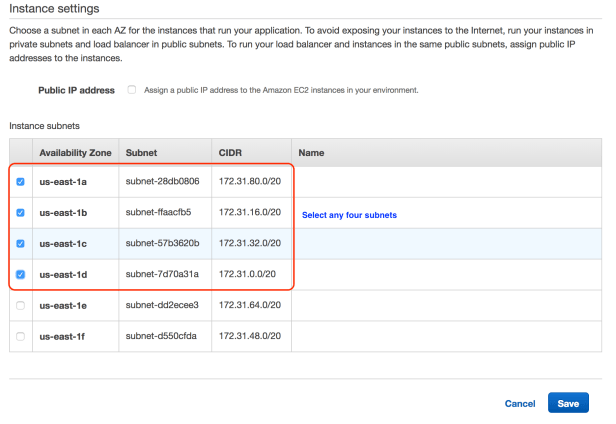The width and height of the screenshot is (616, 424).
Task: Click the CIDR column header
Action: [230, 152]
